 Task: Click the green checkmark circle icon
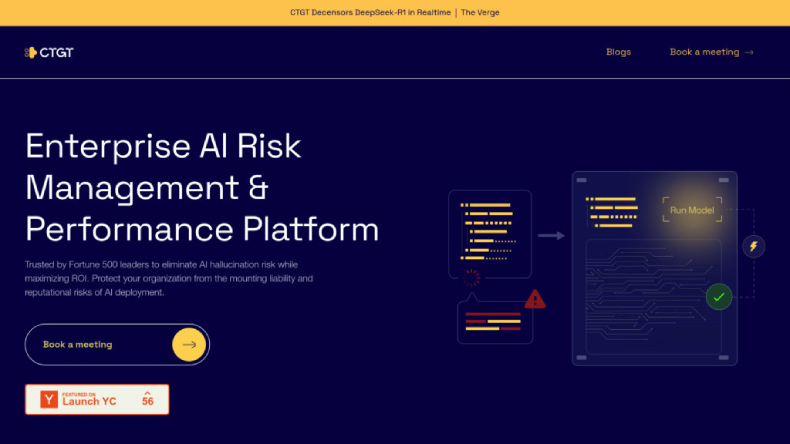coord(718,296)
